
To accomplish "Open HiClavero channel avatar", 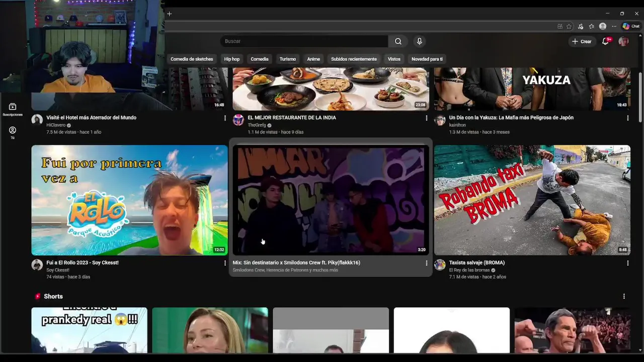I will (37, 120).
